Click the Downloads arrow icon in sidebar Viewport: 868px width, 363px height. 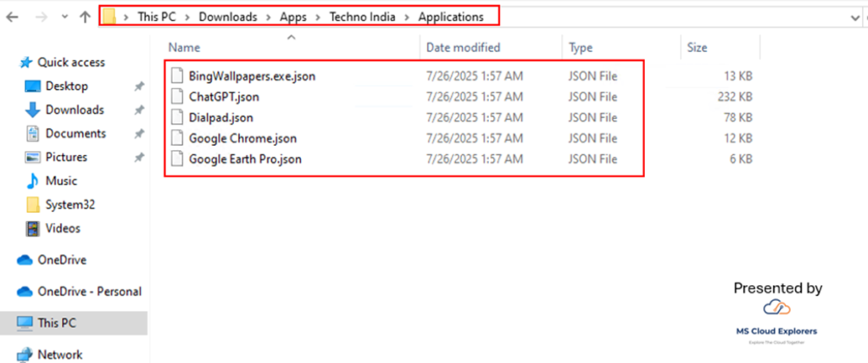tap(33, 109)
